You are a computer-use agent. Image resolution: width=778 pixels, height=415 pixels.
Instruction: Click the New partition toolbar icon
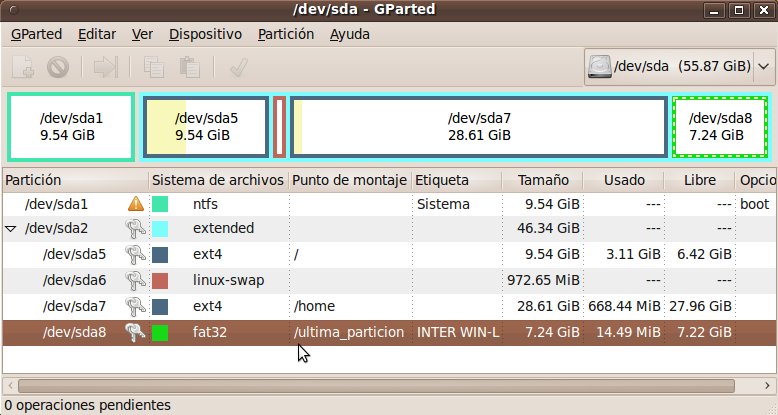click(23, 67)
